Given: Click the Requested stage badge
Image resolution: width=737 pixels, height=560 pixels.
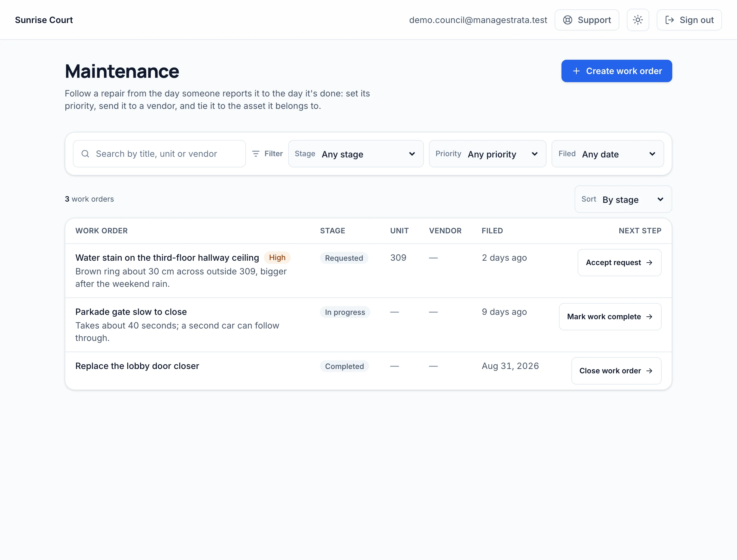Looking at the screenshot, I should click(x=344, y=258).
